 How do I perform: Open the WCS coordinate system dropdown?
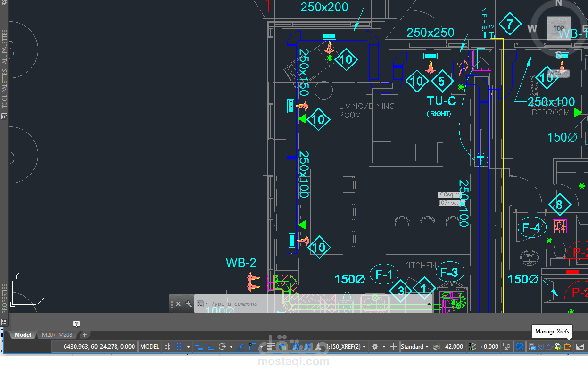558,73
